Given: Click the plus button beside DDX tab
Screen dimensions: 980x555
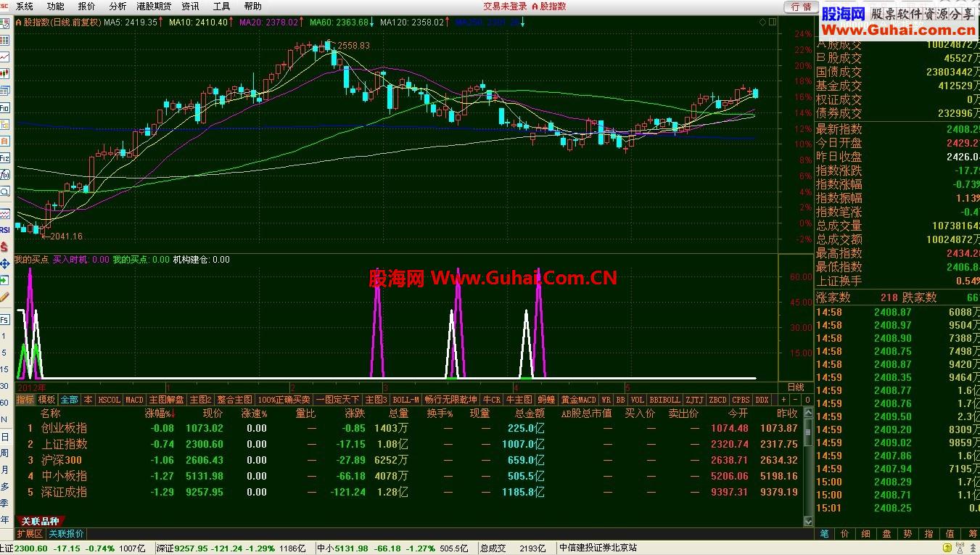Looking at the screenshot, I should click(x=783, y=400).
